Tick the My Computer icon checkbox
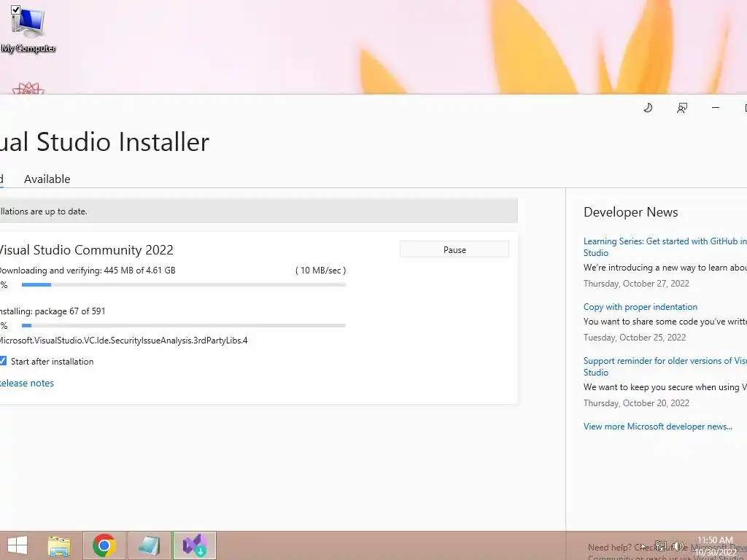747x560 pixels. [x=15, y=9]
